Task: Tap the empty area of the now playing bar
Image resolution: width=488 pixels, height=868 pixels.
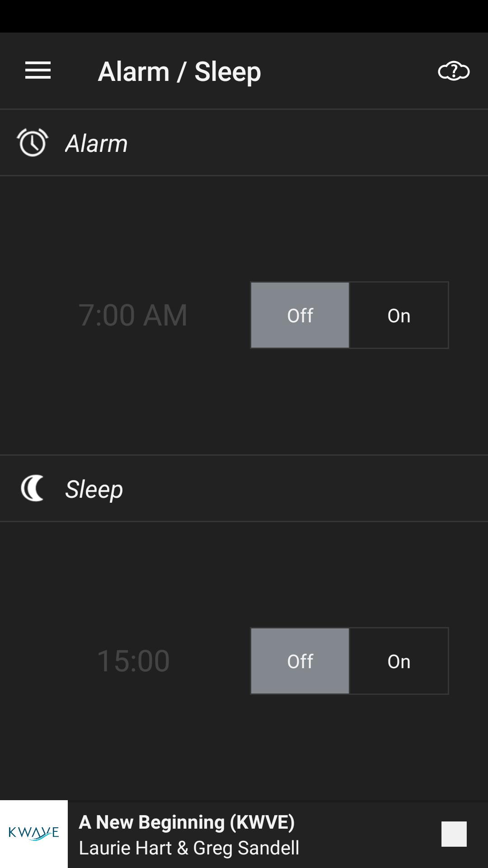Action: click(371, 834)
